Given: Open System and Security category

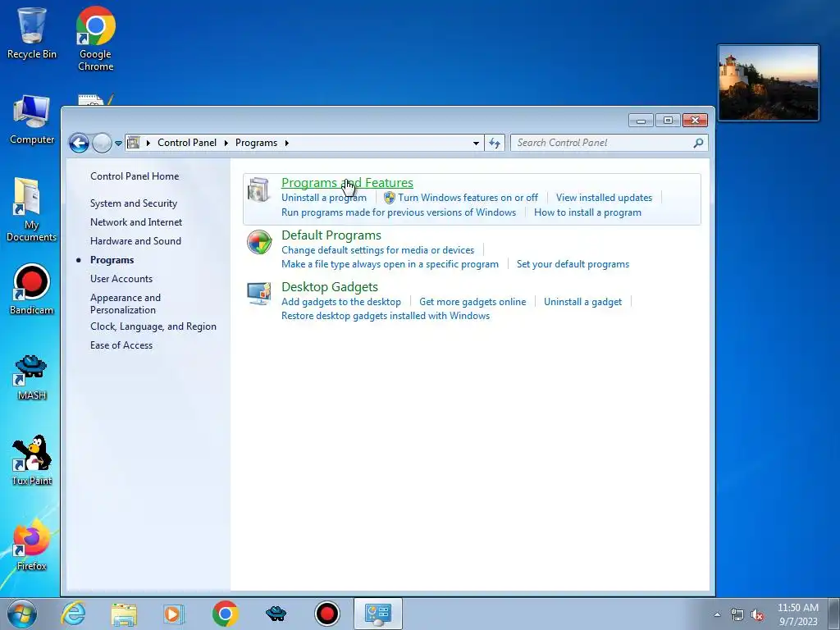Looking at the screenshot, I should tap(134, 203).
